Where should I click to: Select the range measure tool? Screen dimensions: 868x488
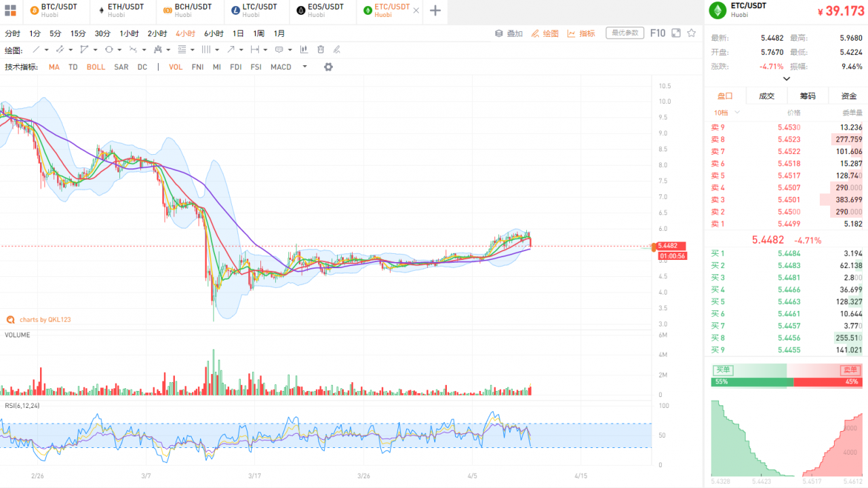[255, 50]
